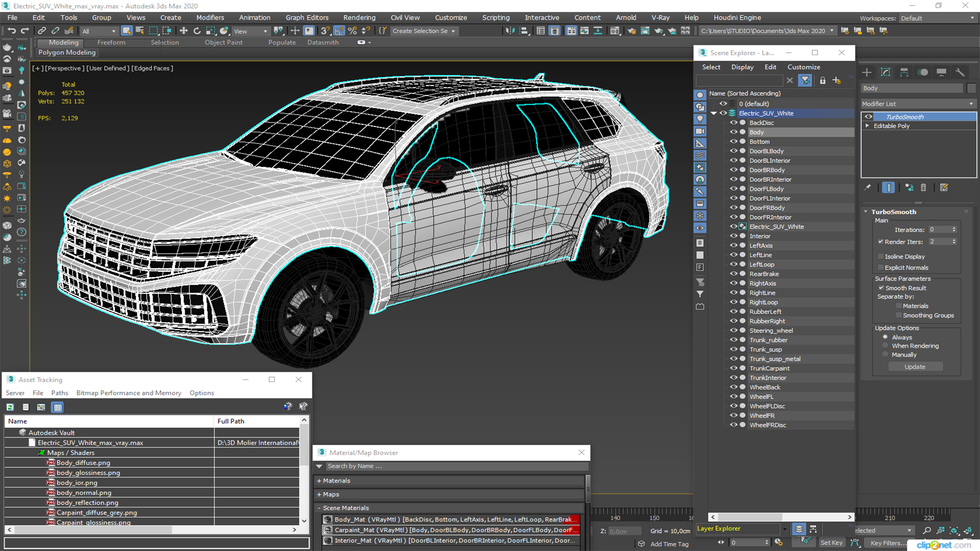This screenshot has width=980, height=551.
Task: Click the Update button in TurboSmooth
Action: coord(915,367)
